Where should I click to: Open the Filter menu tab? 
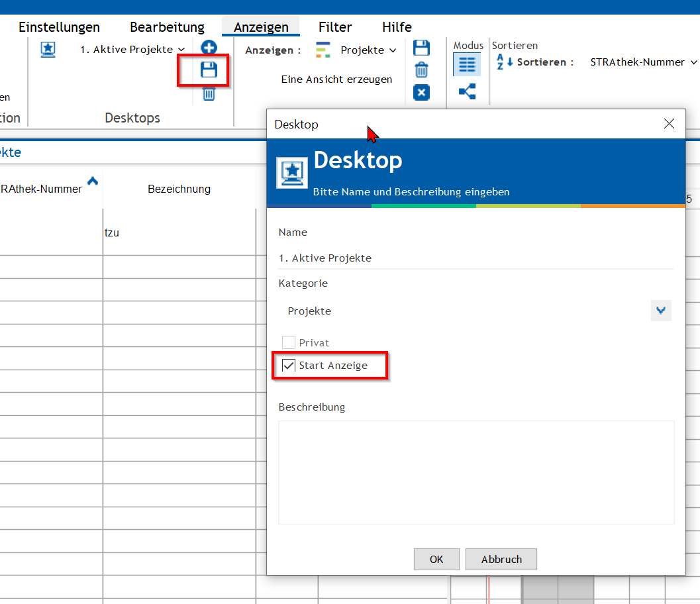click(x=335, y=26)
